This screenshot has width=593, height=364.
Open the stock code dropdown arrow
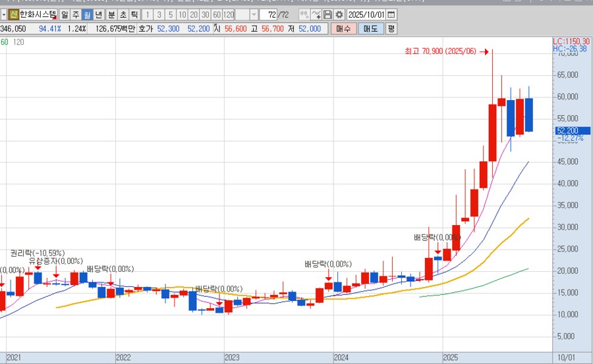[x=4, y=14]
